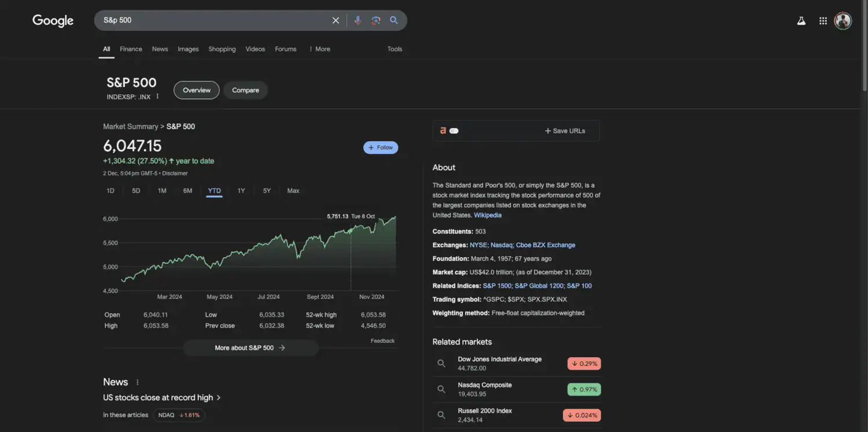Set chart range to 5D

136,191
